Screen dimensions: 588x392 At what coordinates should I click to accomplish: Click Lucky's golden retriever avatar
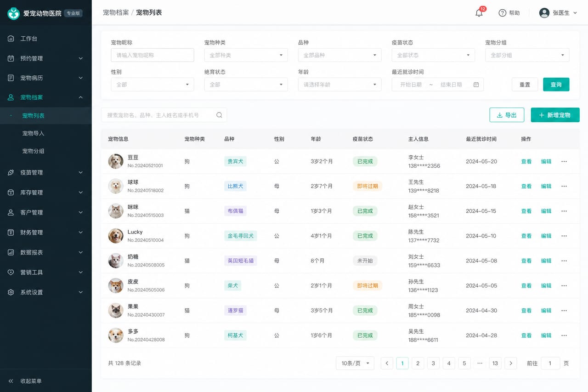[x=116, y=236]
